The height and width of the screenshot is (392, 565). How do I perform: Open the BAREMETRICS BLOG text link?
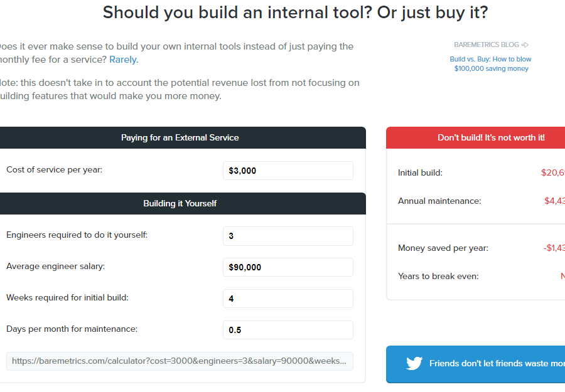pyautogui.click(x=487, y=45)
